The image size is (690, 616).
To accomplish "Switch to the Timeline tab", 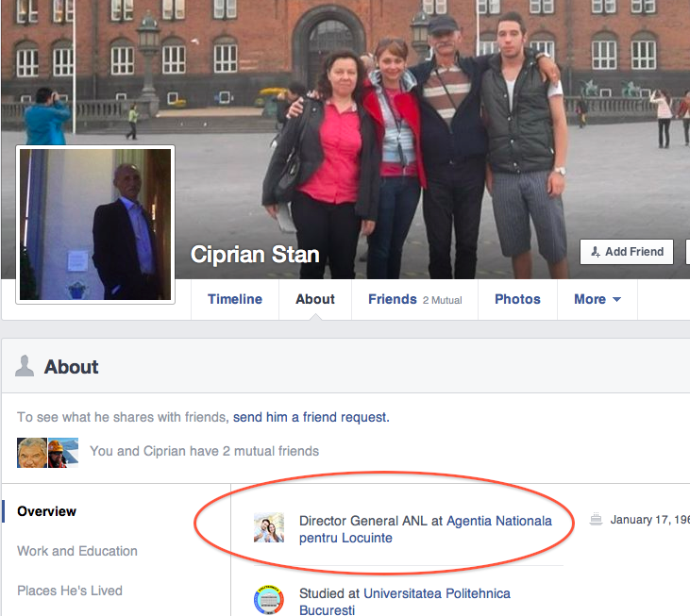I will pos(235,299).
